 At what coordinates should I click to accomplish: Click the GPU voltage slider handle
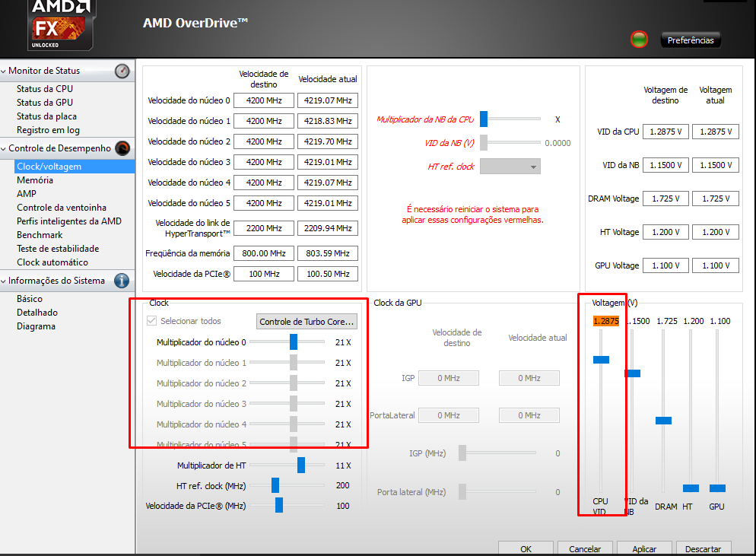(717, 488)
